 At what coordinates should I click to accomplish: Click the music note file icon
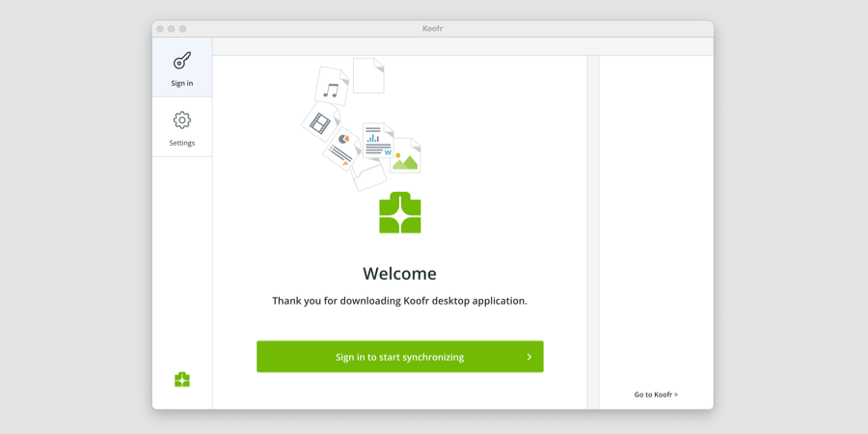[x=331, y=87]
